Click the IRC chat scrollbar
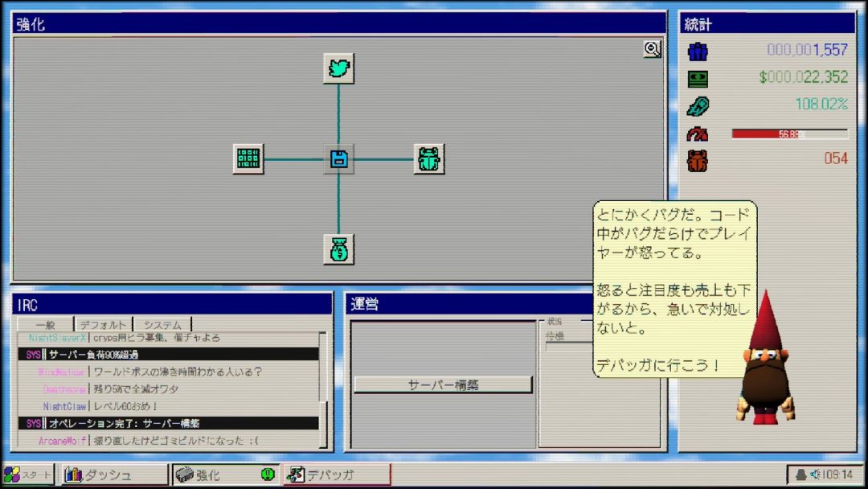868x489 pixels. point(323,390)
